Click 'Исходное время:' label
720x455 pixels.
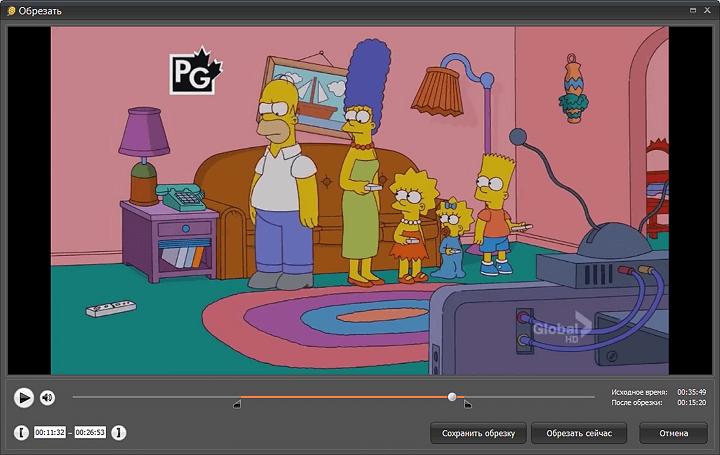pos(639,392)
